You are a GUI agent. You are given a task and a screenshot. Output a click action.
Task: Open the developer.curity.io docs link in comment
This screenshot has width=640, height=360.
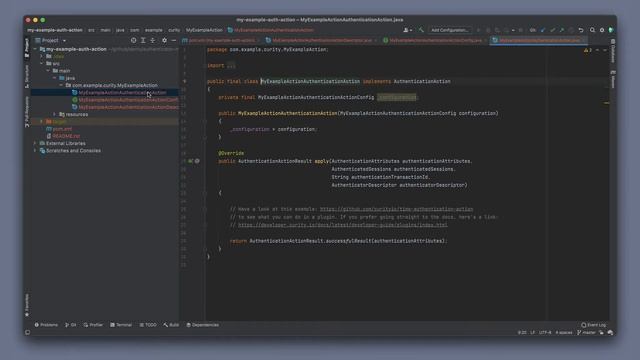[342, 225]
